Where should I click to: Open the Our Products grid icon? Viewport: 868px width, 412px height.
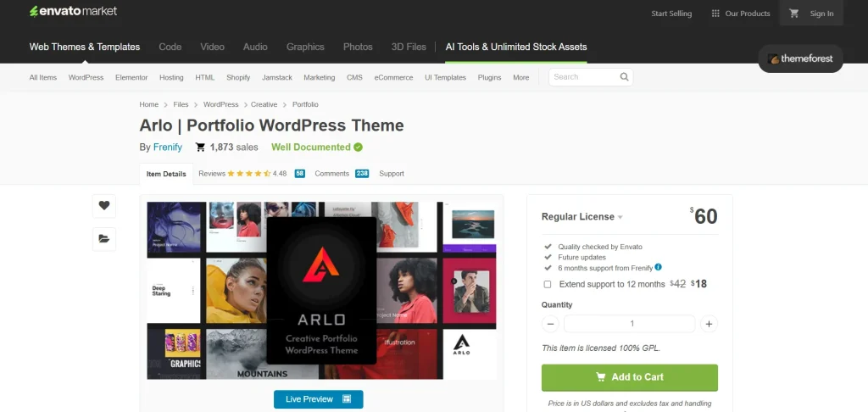(715, 14)
